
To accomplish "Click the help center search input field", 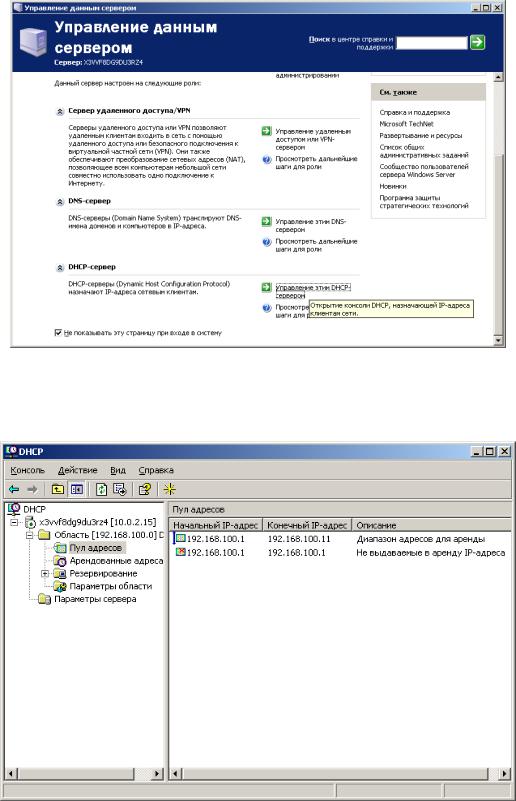I will [432, 42].
